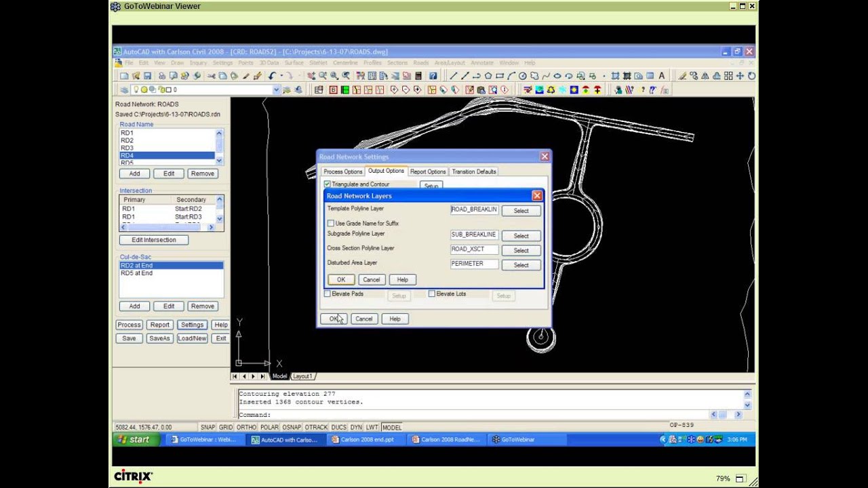The image size is (868, 488).
Task: Check the Elevate Pads option
Action: 328,294
